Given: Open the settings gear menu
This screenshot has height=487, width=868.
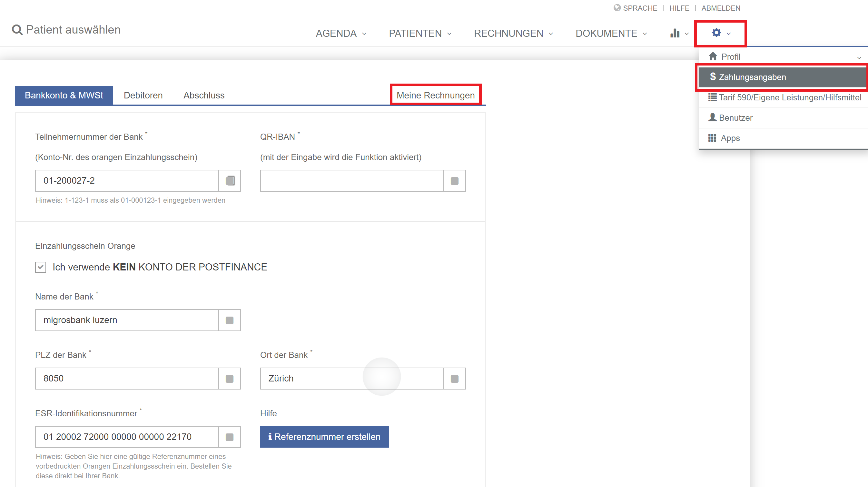Looking at the screenshot, I should (716, 33).
